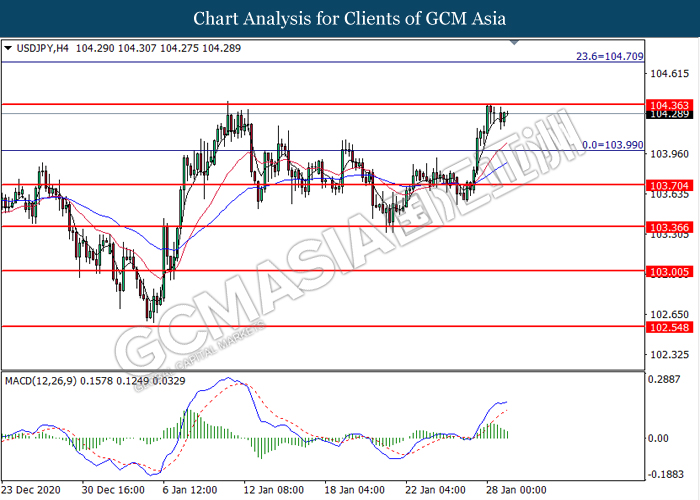The width and height of the screenshot is (700, 500).
Task: Click the 18 Jan 04:00 date label
Action: [x=354, y=490]
